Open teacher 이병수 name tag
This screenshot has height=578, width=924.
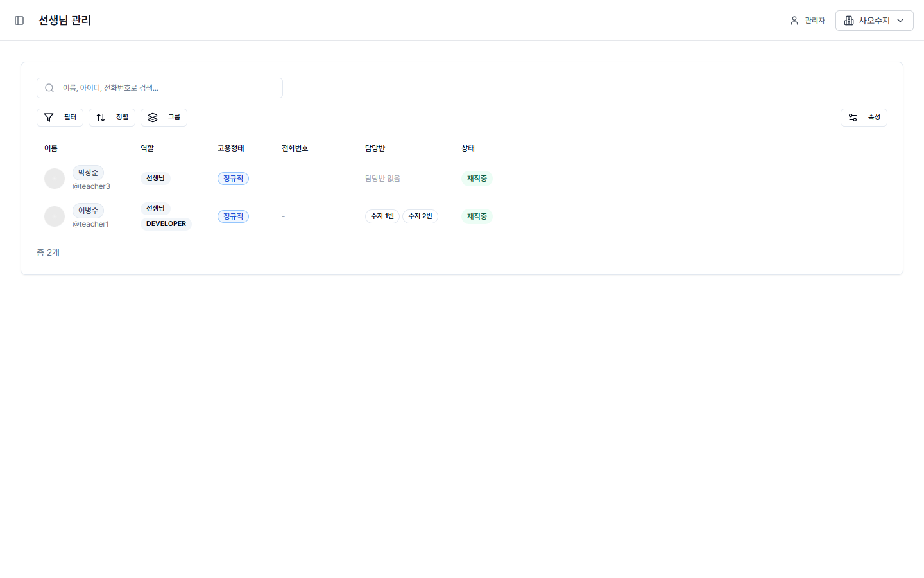[88, 211]
